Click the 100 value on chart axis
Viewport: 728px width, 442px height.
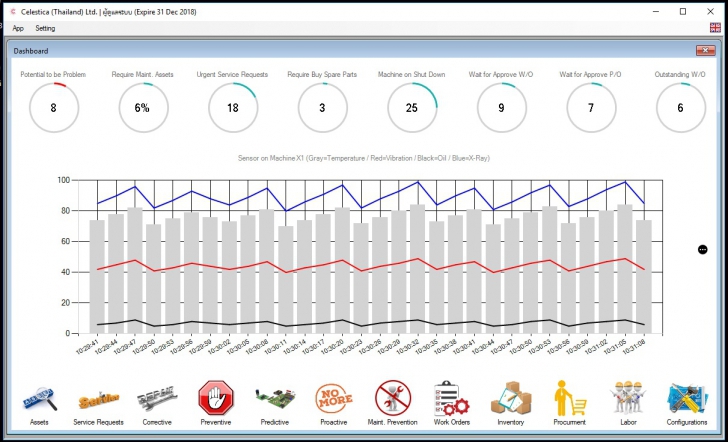tap(64, 180)
